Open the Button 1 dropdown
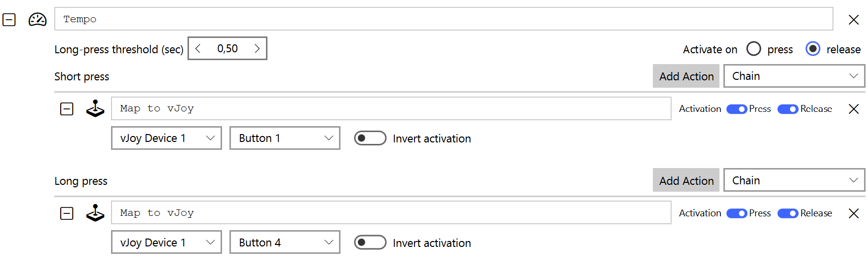This screenshot has height=275, width=868. (x=285, y=138)
